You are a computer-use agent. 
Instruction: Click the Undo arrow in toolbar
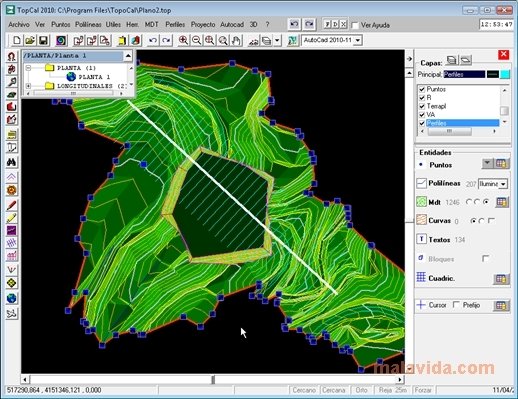[x=153, y=40]
